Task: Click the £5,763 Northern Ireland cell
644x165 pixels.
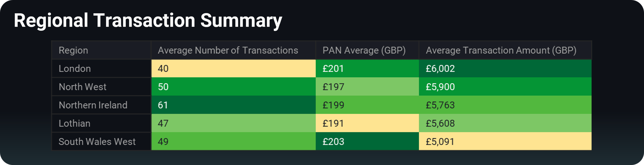Action: [x=505, y=105]
